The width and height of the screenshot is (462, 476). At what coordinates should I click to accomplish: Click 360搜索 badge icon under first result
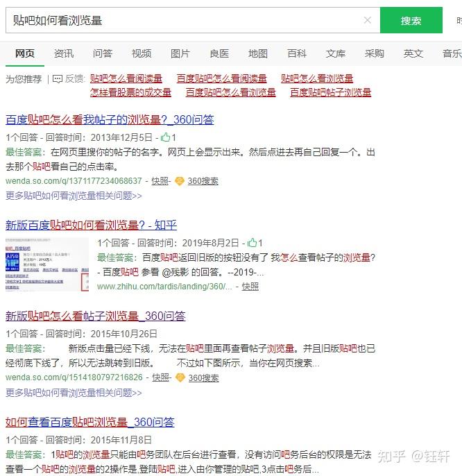tap(180, 181)
